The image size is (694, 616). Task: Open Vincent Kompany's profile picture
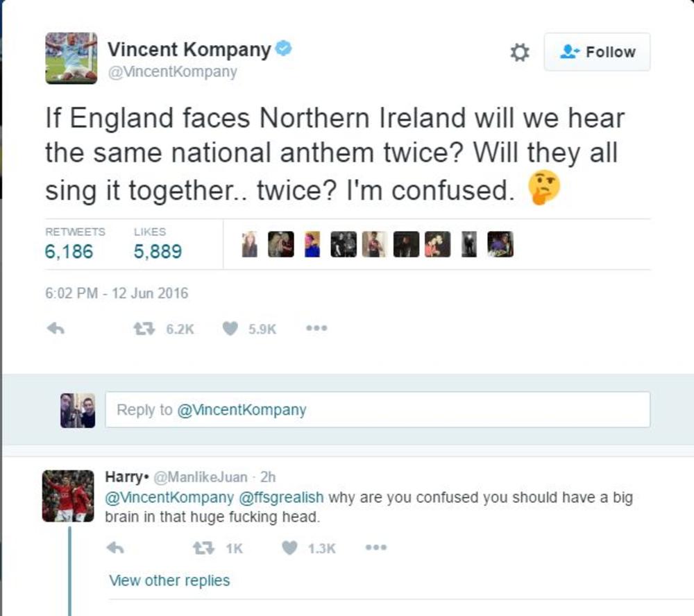(71, 58)
